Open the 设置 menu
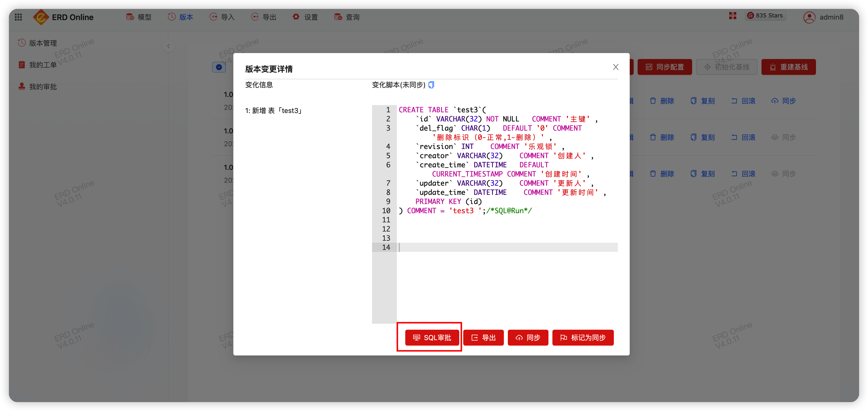 (x=305, y=17)
